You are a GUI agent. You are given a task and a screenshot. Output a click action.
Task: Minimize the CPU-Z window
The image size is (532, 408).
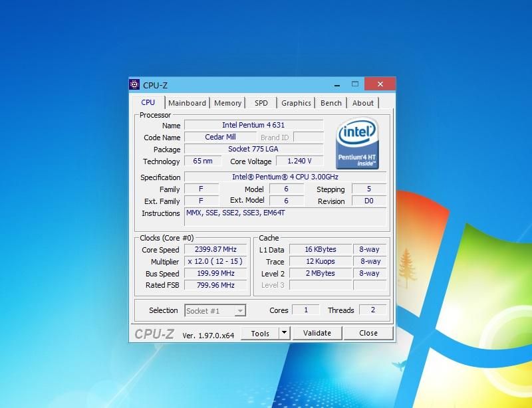click(337, 84)
